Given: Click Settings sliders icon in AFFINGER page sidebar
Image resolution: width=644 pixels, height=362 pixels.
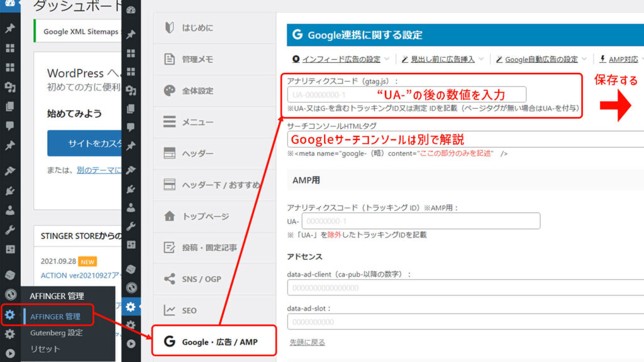Looking at the screenshot, I should (131, 244).
